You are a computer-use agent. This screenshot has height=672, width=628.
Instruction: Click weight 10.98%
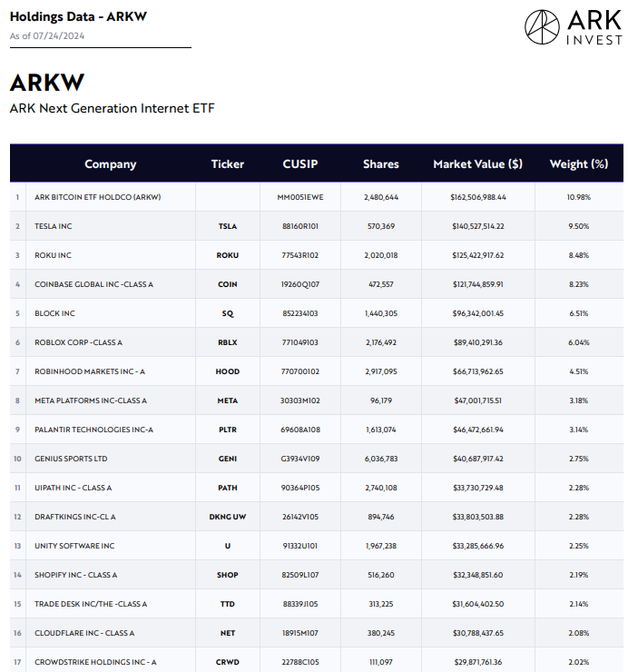click(579, 197)
